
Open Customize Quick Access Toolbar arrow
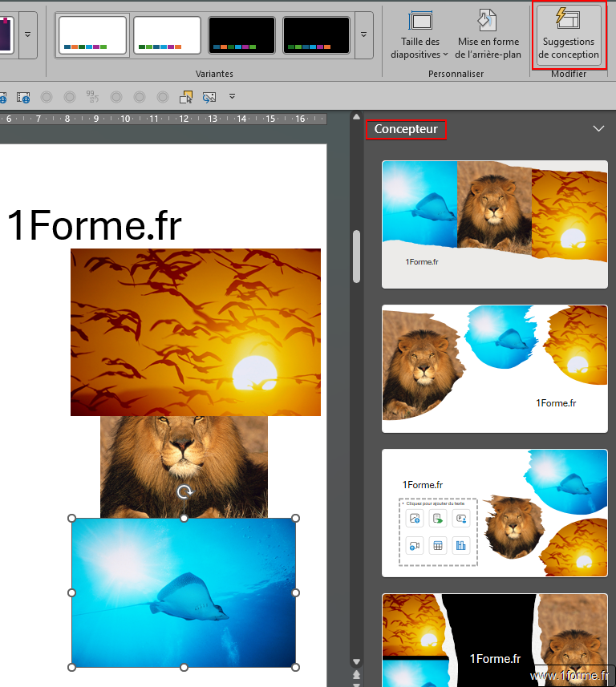coord(233,97)
